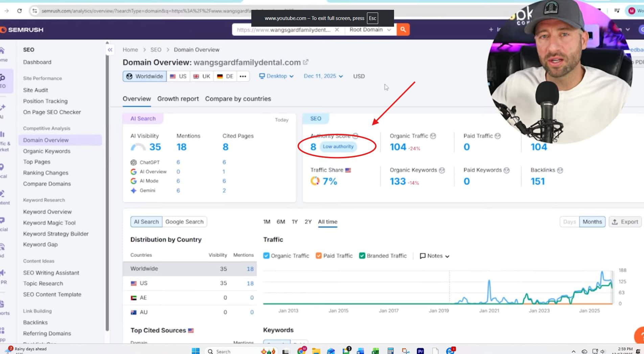Switch to the Growth report tab
Screen dimensions: 644x354
click(x=178, y=99)
